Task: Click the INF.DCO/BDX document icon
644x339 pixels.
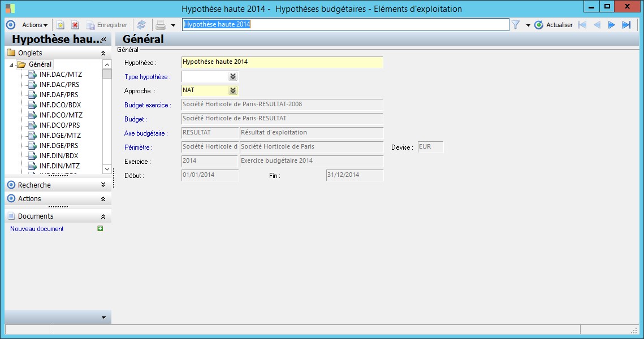Action: tap(32, 105)
